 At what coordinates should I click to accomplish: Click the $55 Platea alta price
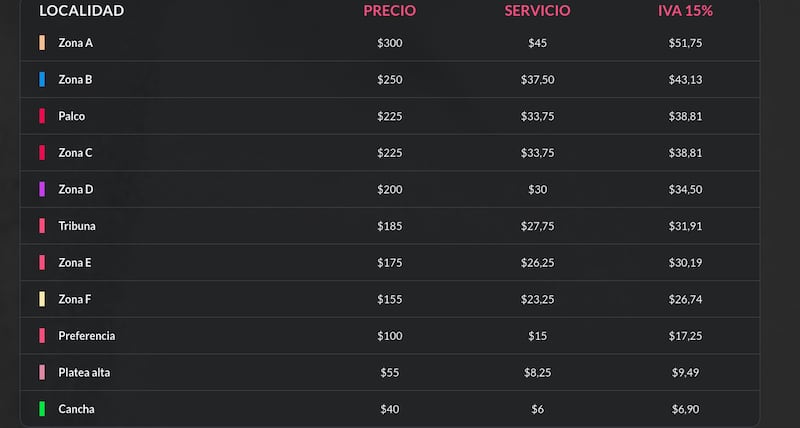[389, 372]
